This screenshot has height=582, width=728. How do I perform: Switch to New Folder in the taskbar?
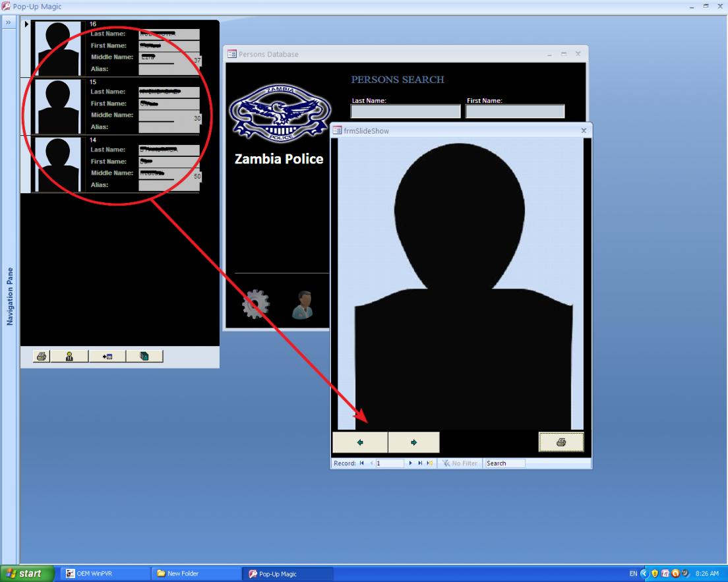point(196,573)
